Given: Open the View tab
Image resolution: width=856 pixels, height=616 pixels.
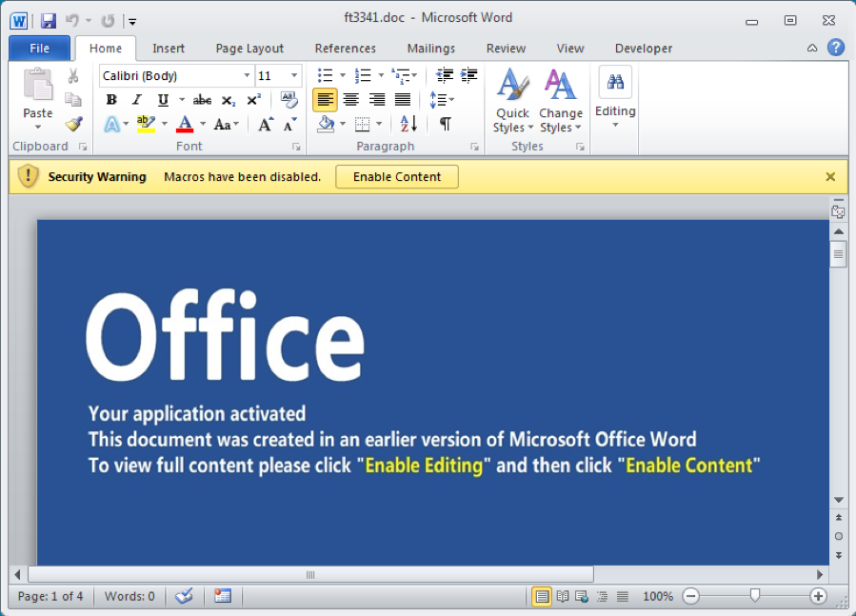Looking at the screenshot, I should tap(570, 48).
